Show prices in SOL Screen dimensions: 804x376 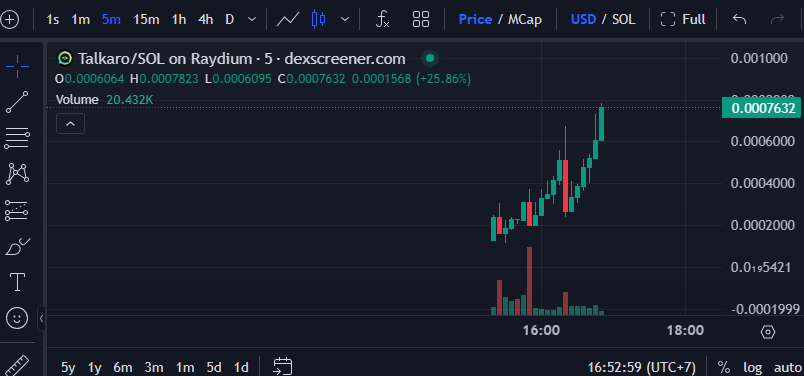[x=624, y=20]
